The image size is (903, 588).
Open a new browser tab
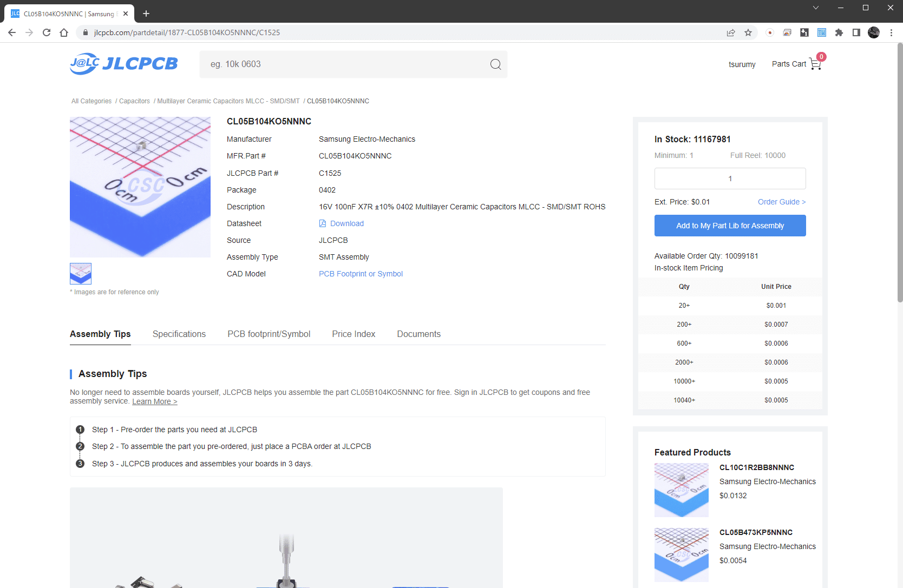pyautogui.click(x=146, y=14)
